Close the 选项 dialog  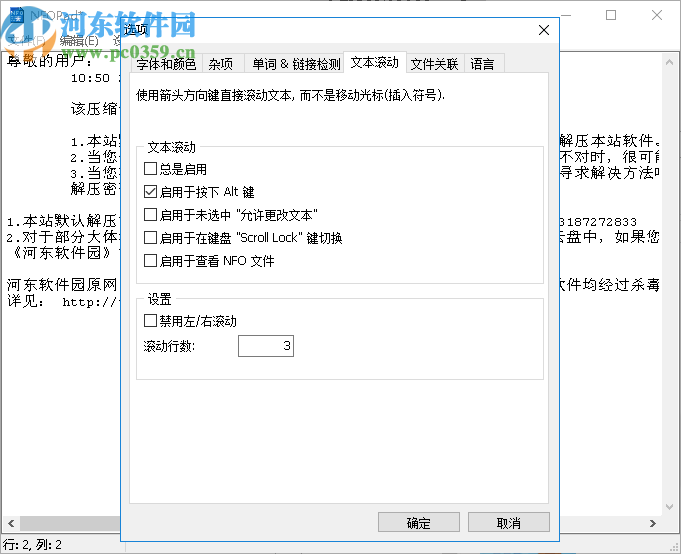(544, 30)
